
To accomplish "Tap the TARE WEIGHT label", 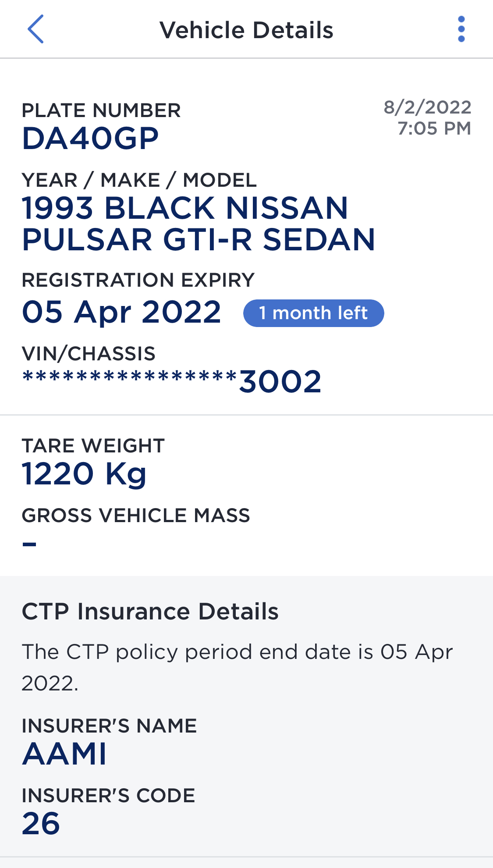I will [x=93, y=446].
